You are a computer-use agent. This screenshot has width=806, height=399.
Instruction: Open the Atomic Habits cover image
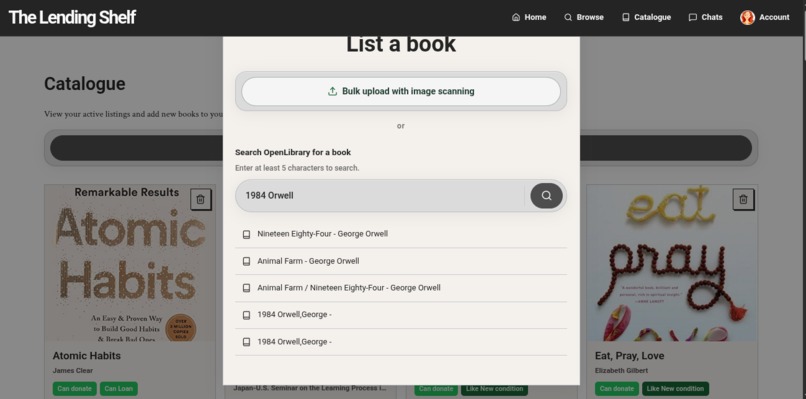(x=130, y=263)
